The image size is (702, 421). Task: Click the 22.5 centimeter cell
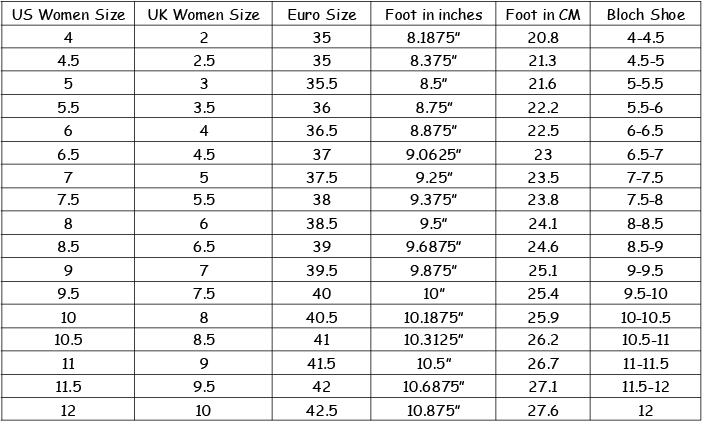[x=543, y=130]
